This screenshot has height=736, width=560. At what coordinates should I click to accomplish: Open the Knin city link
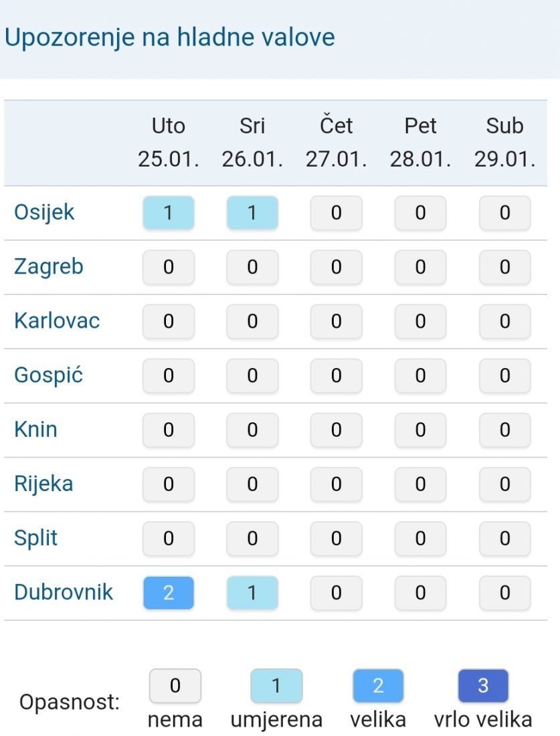pos(35,430)
